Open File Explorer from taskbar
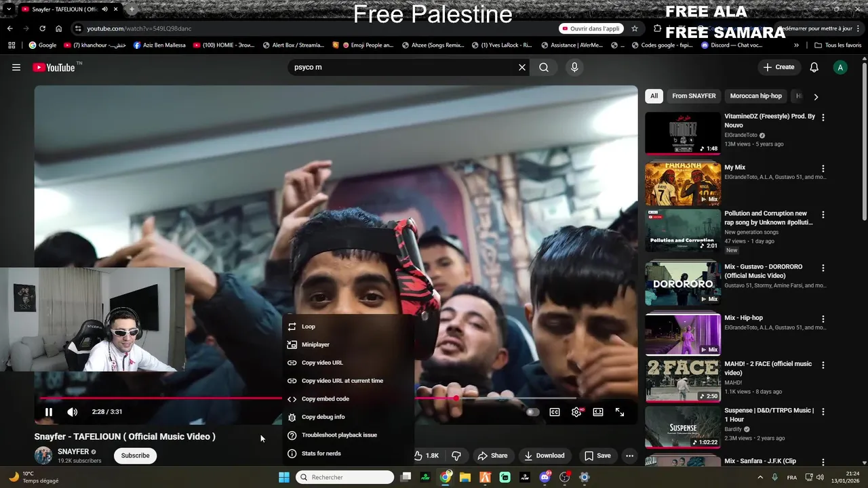Image resolution: width=868 pixels, height=488 pixels. click(465, 477)
